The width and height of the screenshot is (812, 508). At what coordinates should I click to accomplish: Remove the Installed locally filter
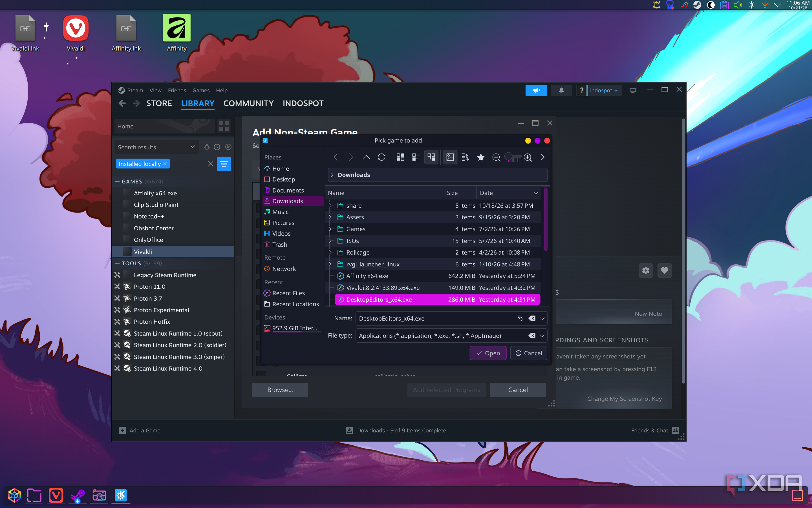[x=165, y=164]
